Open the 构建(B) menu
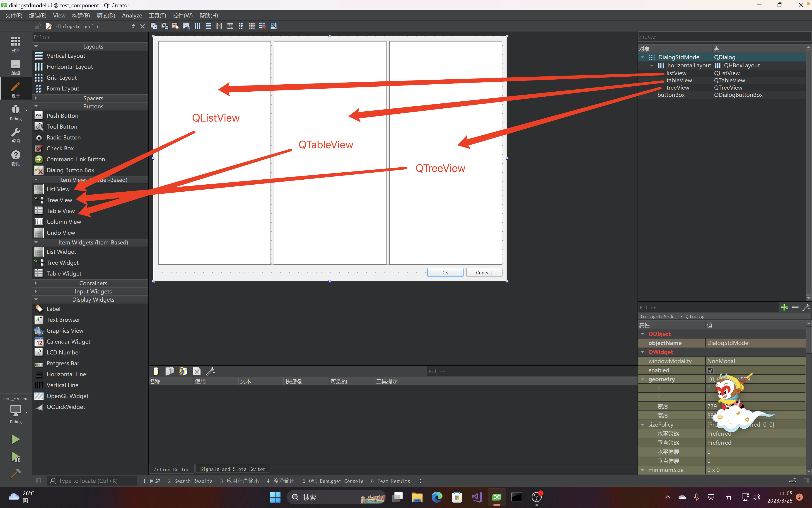The image size is (812, 508). [81, 15]
